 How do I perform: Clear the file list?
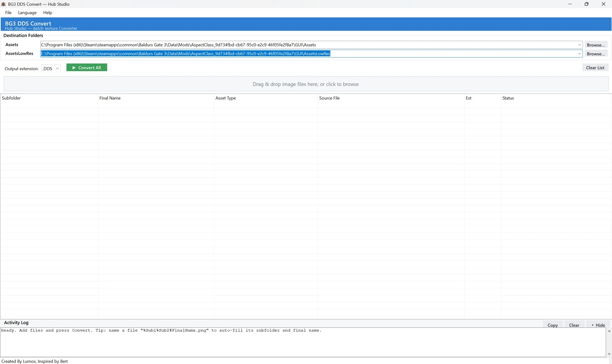(595, 67)
